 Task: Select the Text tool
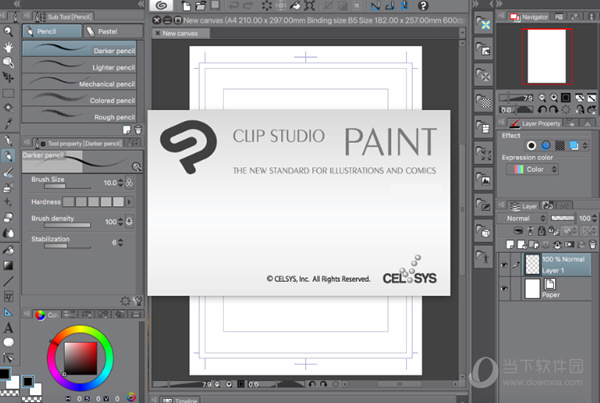tap(8, 328)
